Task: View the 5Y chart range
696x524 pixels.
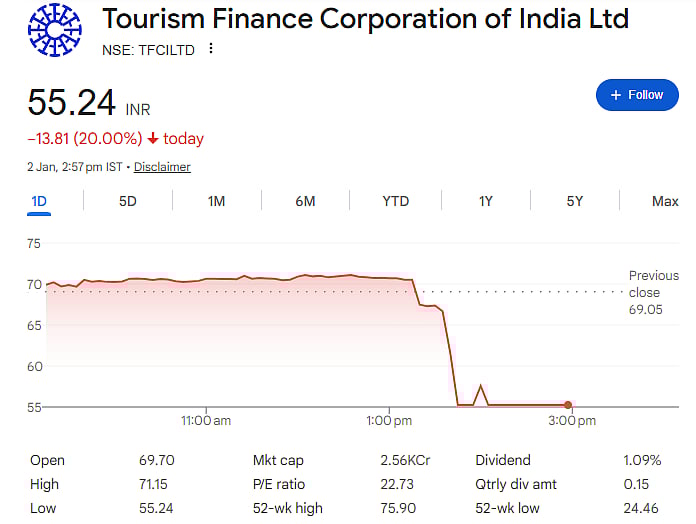Action: click(x=574, y=201)
